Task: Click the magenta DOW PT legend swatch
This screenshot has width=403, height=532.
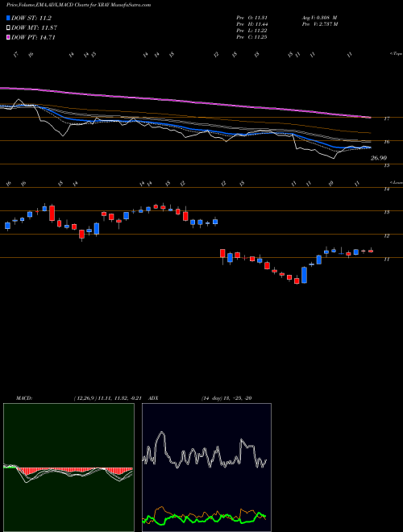Action: coord(8,37)
